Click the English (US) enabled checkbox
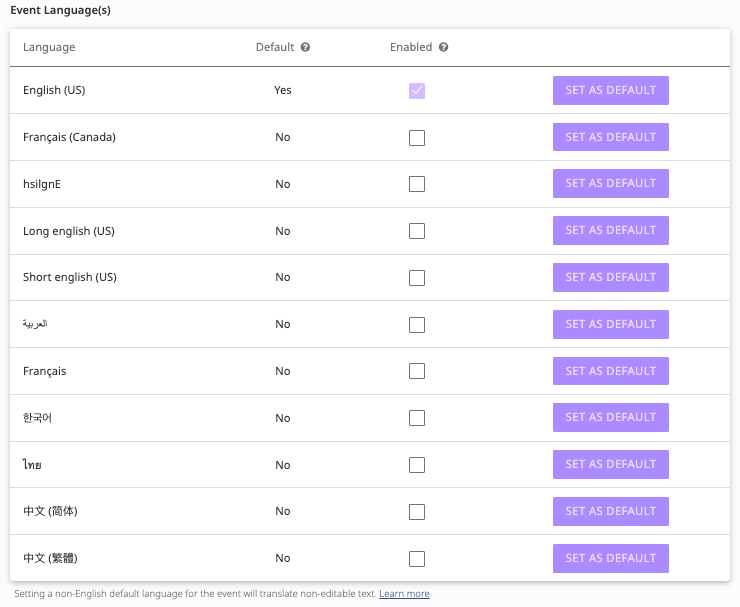740x607 pixels. pyautogui.click(x=417, y=91)
